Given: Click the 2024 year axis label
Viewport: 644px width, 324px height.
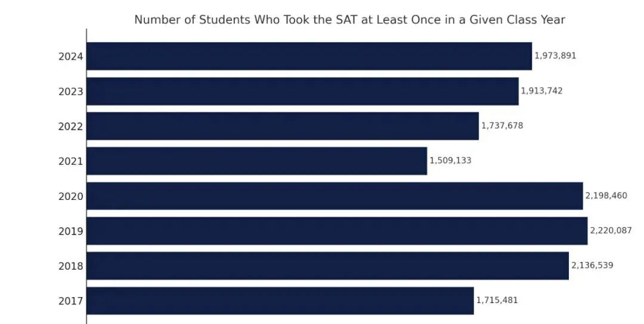Looking at the screenshot, I should pos(70,57).
